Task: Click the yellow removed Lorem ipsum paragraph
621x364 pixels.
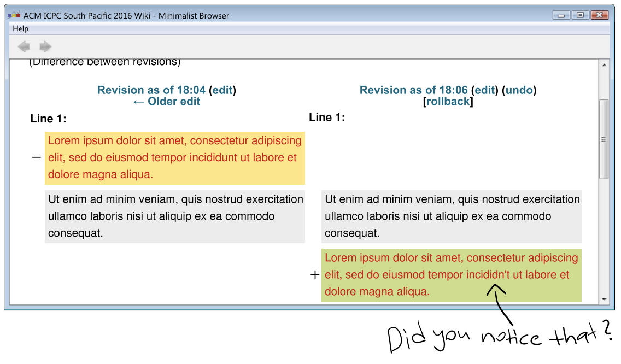Action: (175, 157)
